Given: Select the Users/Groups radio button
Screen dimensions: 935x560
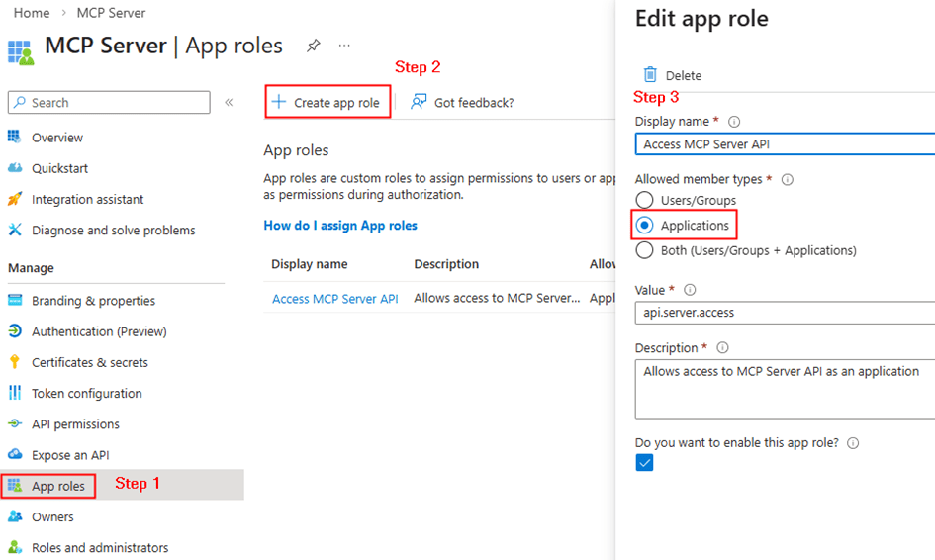Looking at the screenshot, I should click(645, 200).
